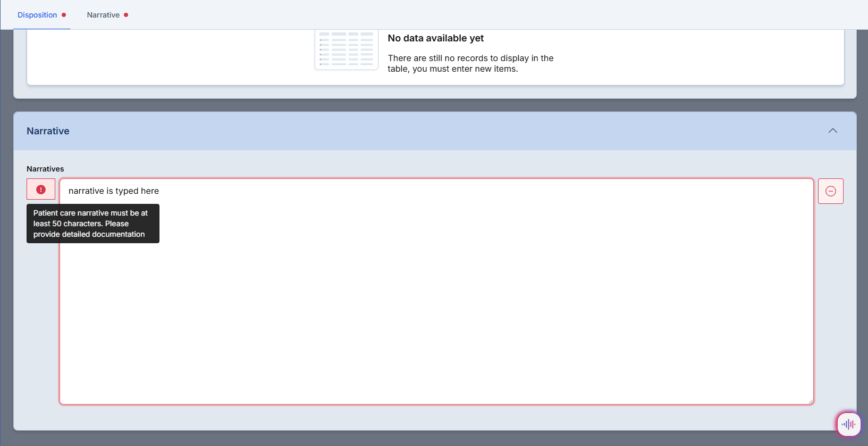
Task: Click the red error dot beside Disposition
Action: [x=64, y=15]
